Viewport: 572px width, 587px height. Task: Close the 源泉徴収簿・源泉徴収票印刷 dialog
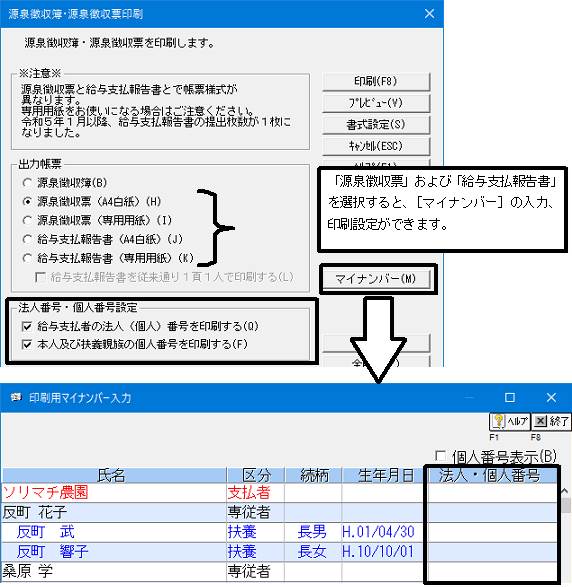tap(429, 14)
